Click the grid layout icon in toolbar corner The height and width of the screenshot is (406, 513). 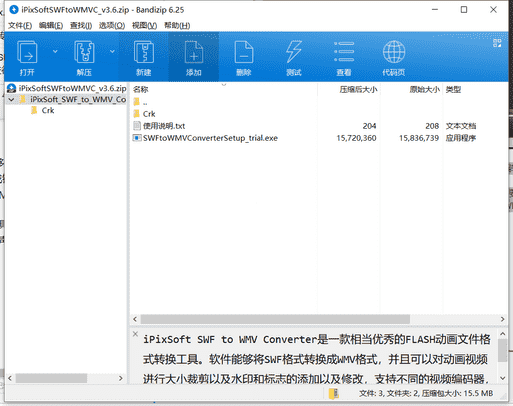pos(497,43)
